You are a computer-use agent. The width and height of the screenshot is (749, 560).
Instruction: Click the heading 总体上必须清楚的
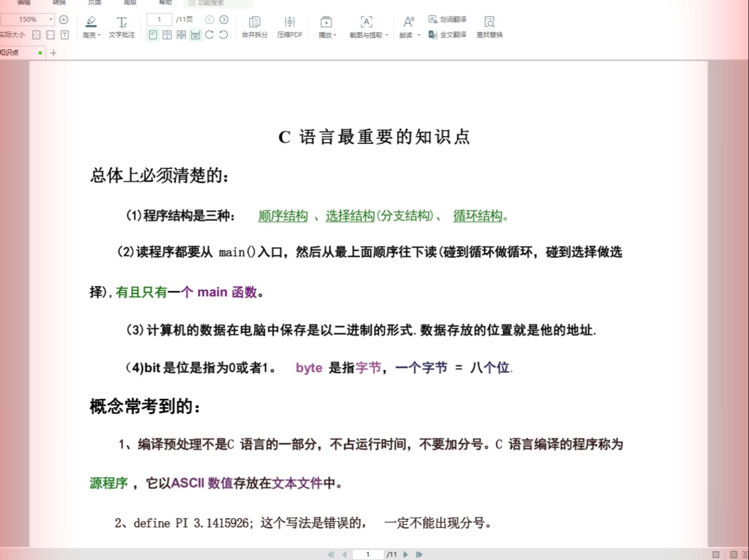point(159,175)
